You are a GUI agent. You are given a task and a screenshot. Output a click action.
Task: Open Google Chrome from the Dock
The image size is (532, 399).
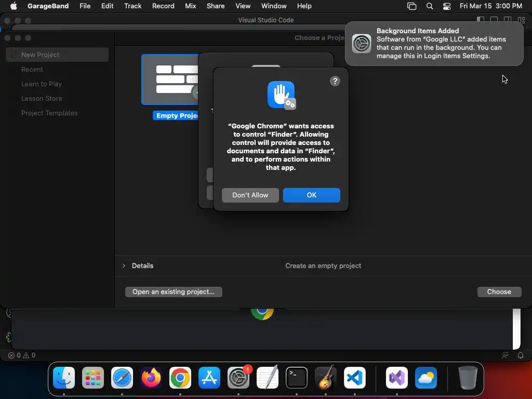pos(180,378)
